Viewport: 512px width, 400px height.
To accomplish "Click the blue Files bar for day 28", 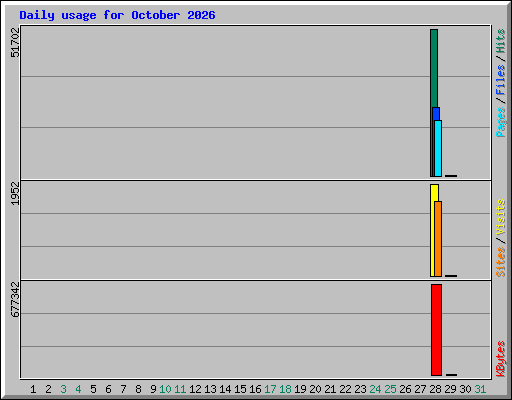I will point(436,114).
